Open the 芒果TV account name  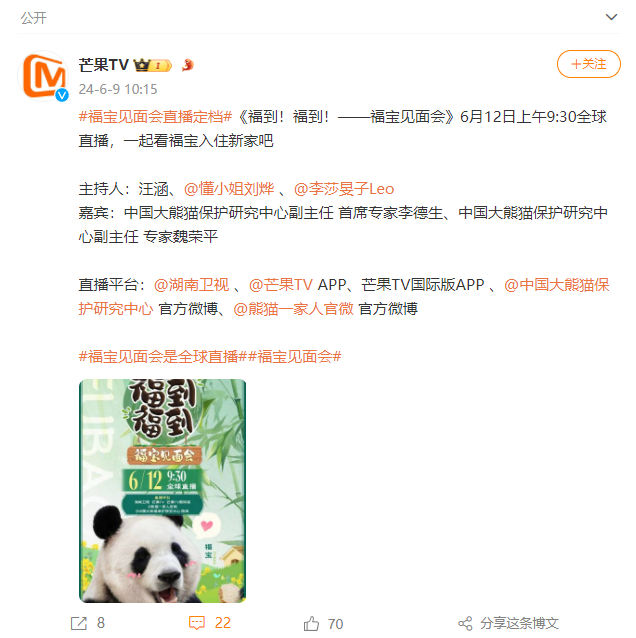click(x=104, y=65)
